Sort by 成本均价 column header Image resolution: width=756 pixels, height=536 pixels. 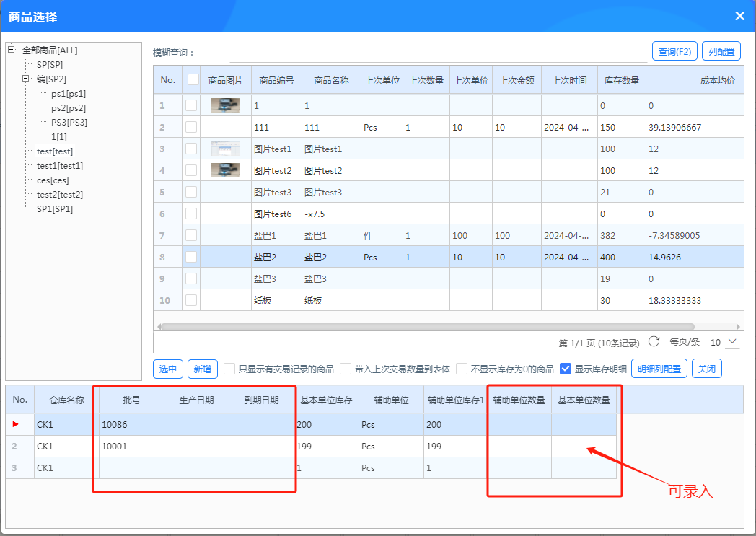click(695, 80)
